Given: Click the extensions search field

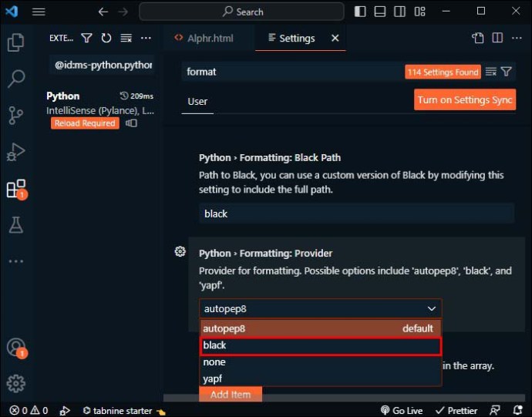Looking at the screenshot, I should 102,65.
